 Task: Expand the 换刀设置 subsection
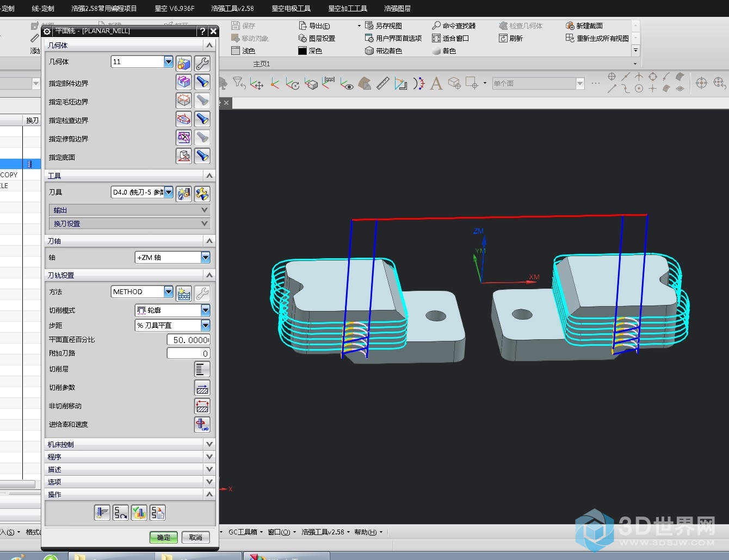[129, 223]
